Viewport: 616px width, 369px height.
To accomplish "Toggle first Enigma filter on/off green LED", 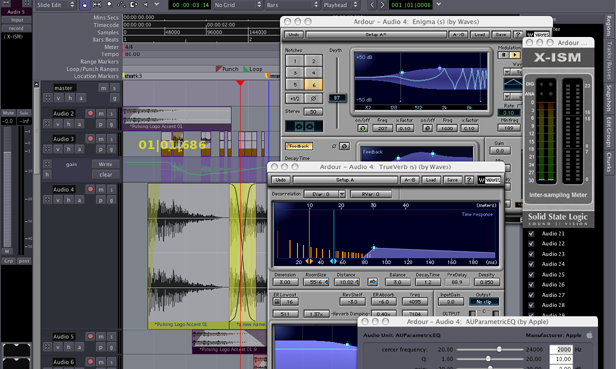I will tap(362, 128).
